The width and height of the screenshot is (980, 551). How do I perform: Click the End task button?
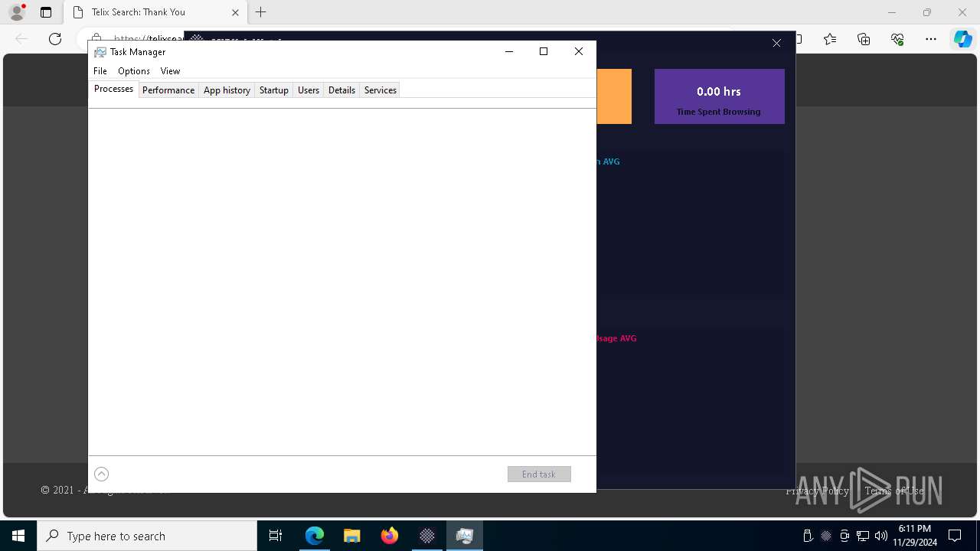[x=539, y=474]
